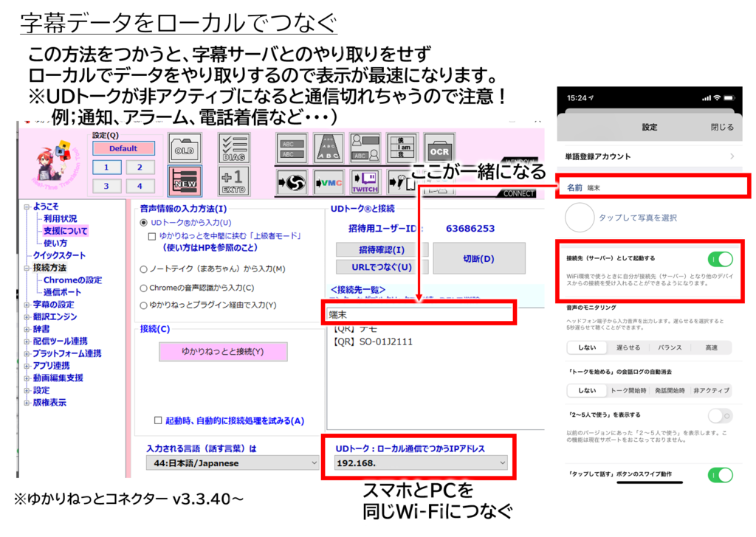The width and height of the screenshot is (756, 537).
Task: Open the '単語登録アカウント' row chevron
Action: tap(732, 156)
